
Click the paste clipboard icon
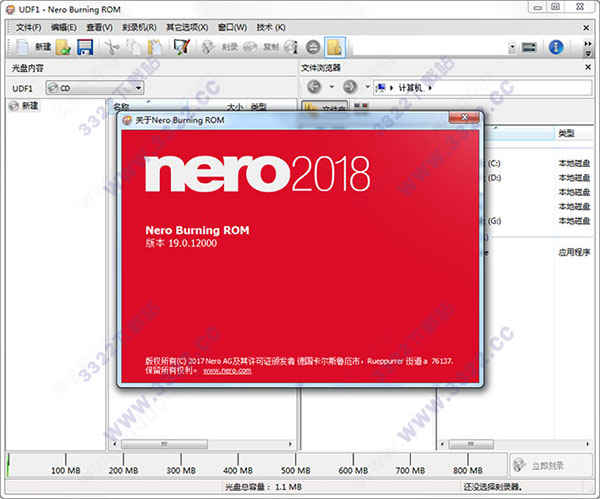tap(155, 47)
